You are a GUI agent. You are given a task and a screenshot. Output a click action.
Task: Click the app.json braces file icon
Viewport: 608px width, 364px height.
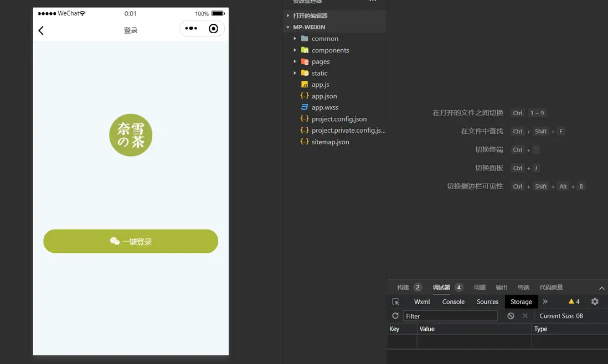pos(305,96)
